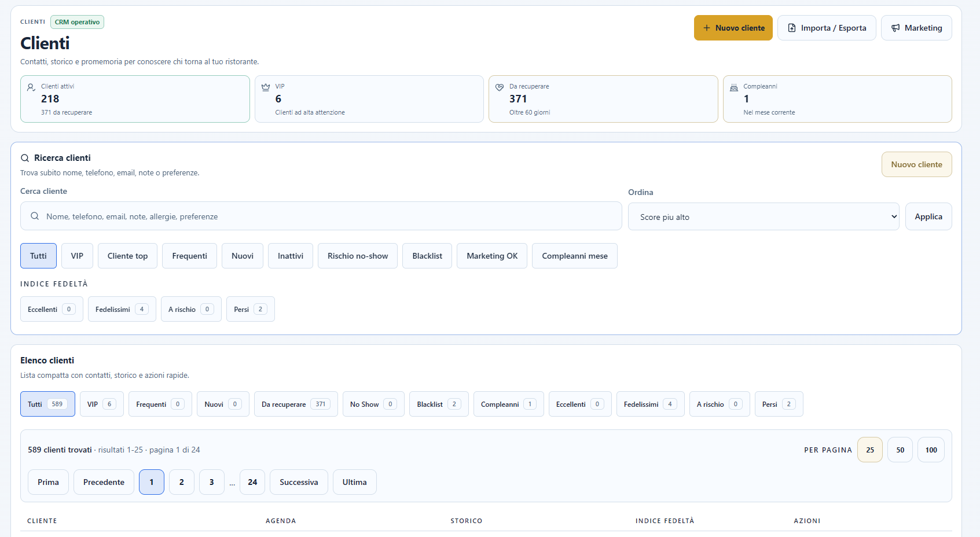Click the Indice Fedeltà column header
The image size is (980, 537).
coord(665,521)
